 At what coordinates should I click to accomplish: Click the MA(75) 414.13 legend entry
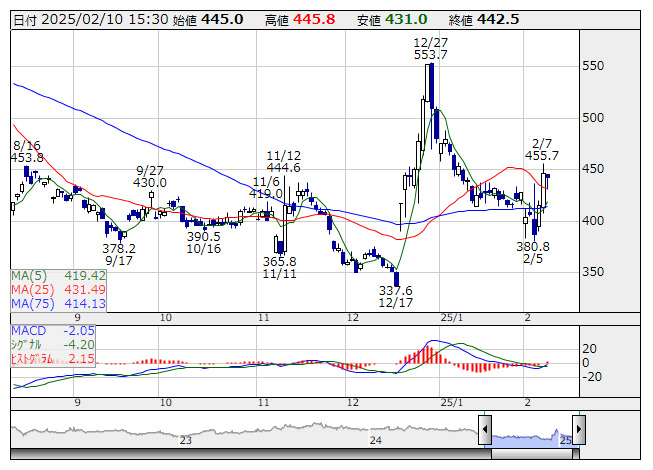coord(58,304)
